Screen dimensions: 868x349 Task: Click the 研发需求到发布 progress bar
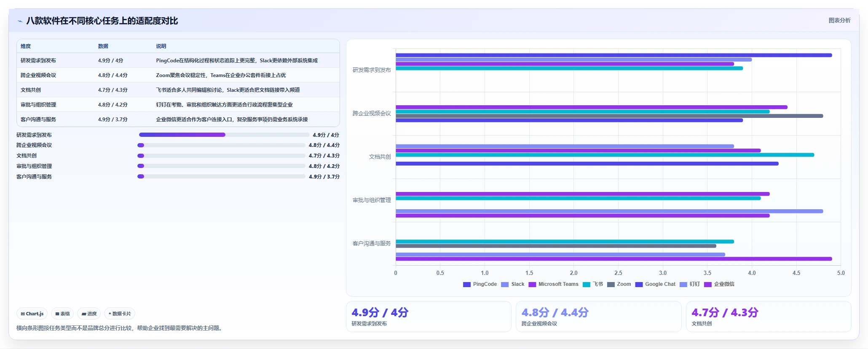pos(224,135)
